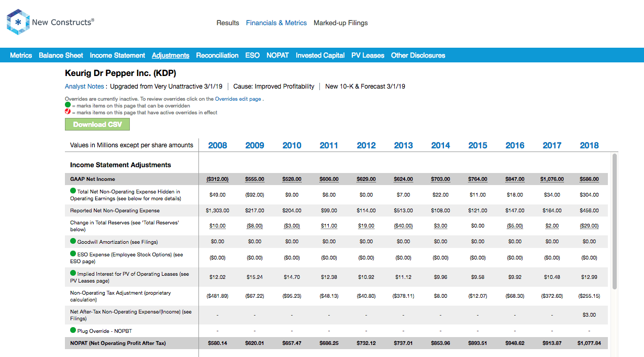The height and width of the screenshot is (357, 644).
Task: Click 2009 GAAP Net Income value $555.00
Action: (255, 179)
